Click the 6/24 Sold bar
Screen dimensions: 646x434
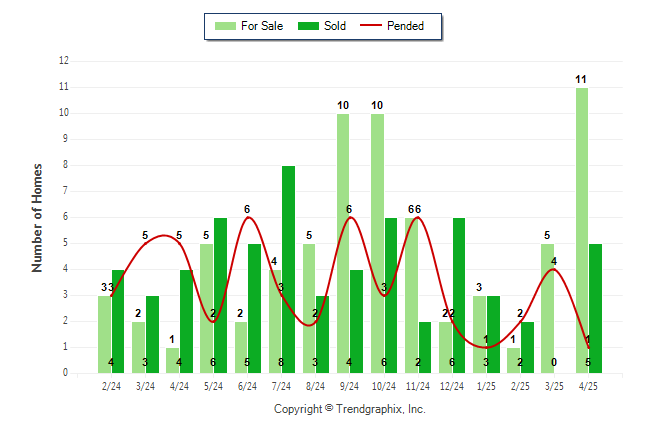(x=254, y=308)
